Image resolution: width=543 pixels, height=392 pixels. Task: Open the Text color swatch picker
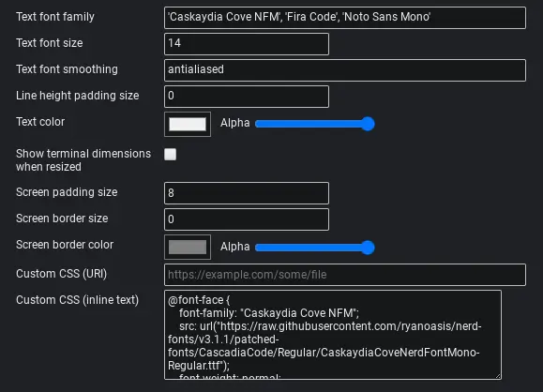pos(188,124)
